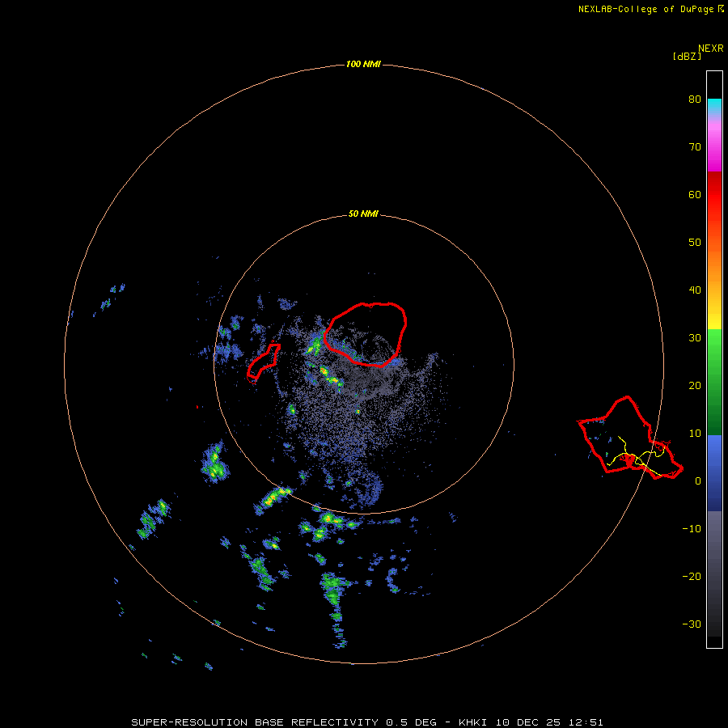Click the 20 value on the dBZ scale
Viewport: 728px width, 728px height.
[695, 386]
